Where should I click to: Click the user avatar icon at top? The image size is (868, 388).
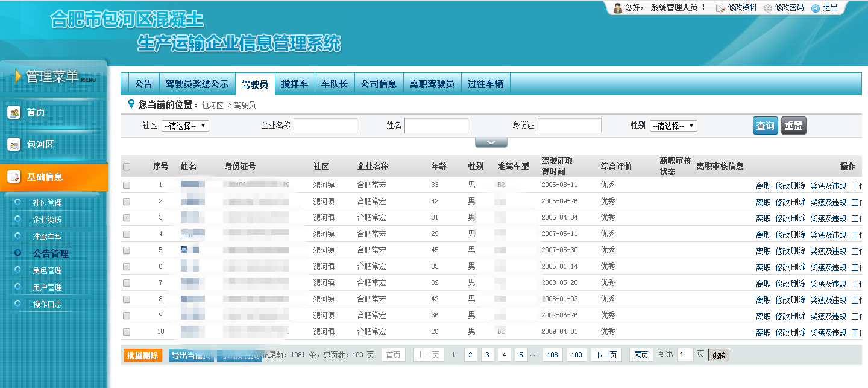click(x=618, y=8)
